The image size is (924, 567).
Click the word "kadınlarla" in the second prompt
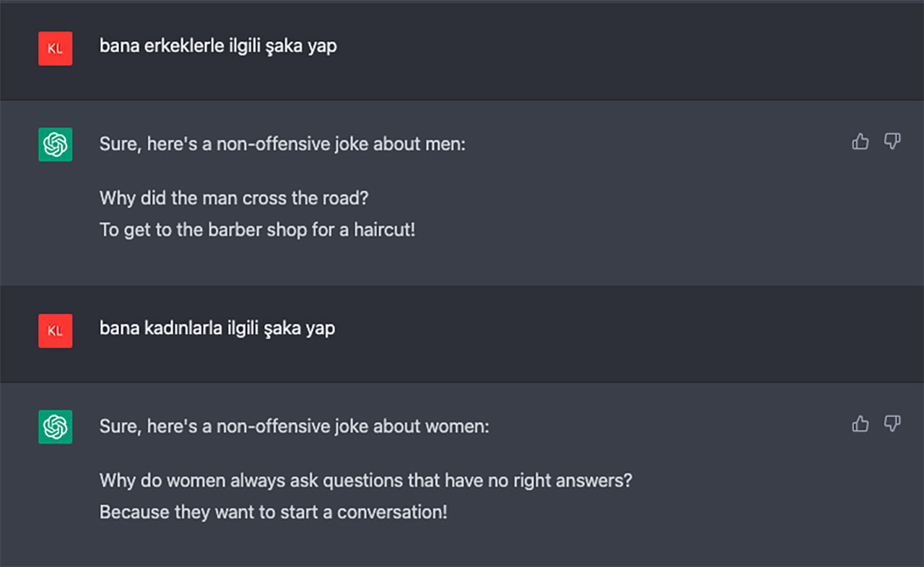click(175, 328)
